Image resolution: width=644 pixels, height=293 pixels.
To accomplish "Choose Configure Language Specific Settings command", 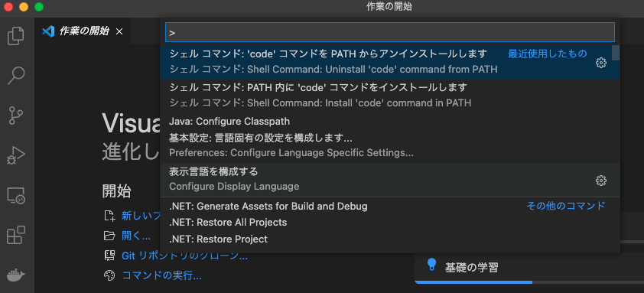I will [x=390, y=145].
